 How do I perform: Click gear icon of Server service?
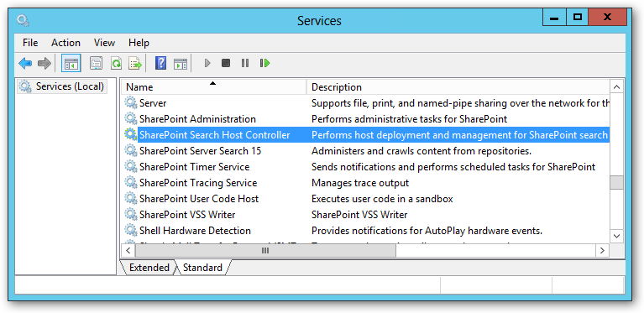tap(131, 103)
